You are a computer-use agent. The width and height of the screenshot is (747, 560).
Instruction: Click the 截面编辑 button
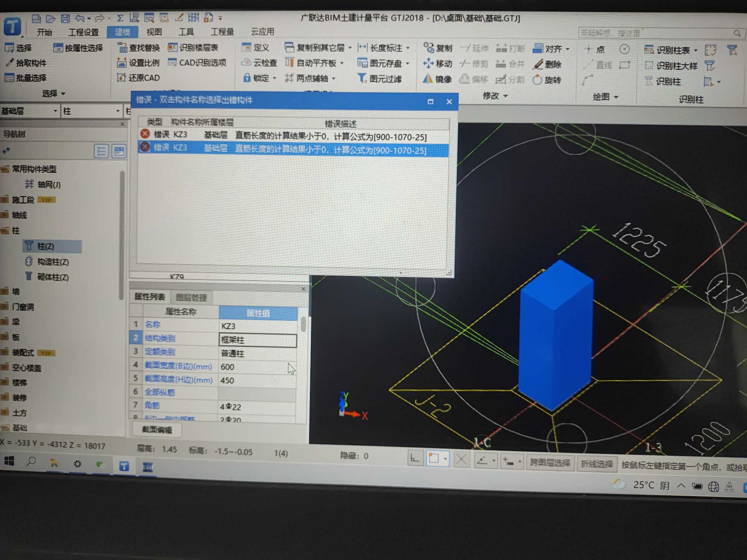[157, 430]
